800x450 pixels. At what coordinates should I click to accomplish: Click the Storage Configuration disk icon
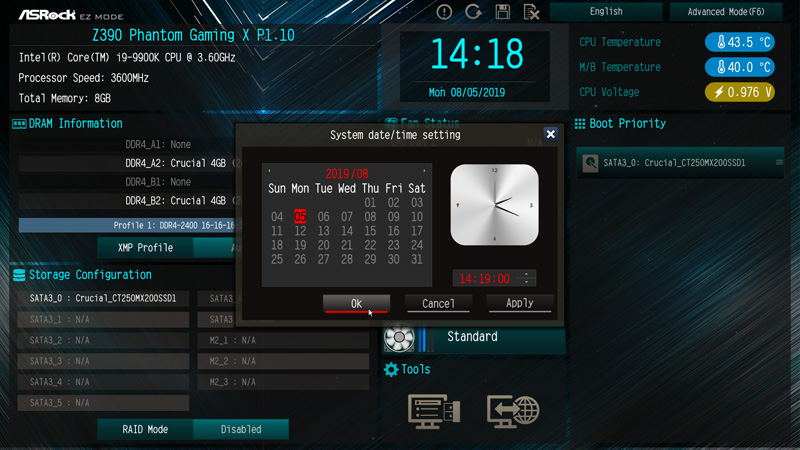point(19,275)
